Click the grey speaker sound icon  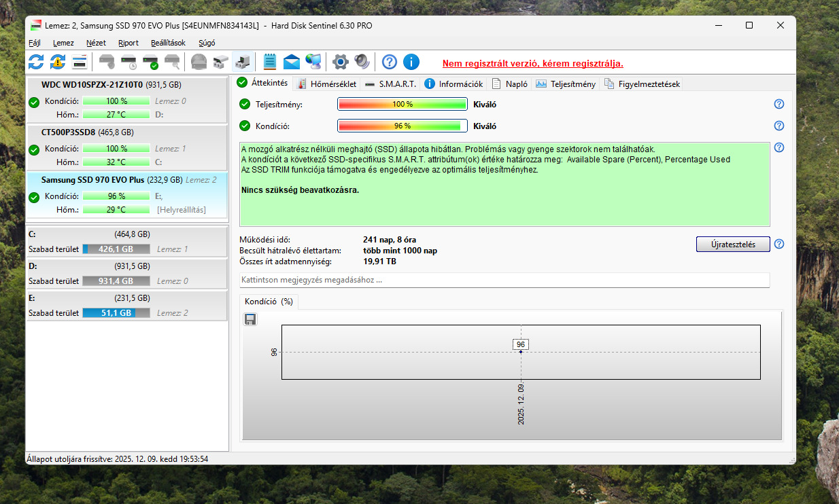362,62
